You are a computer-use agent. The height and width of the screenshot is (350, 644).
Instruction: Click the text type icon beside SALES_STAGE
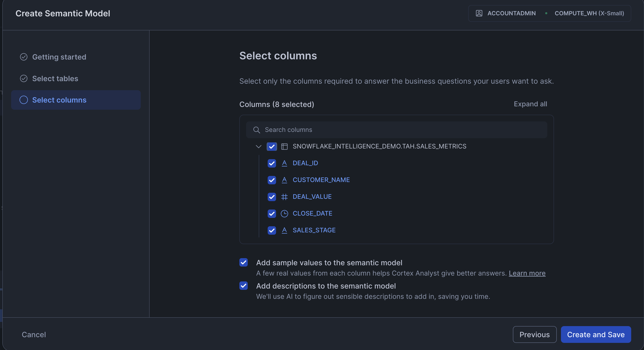click(284, 230)
